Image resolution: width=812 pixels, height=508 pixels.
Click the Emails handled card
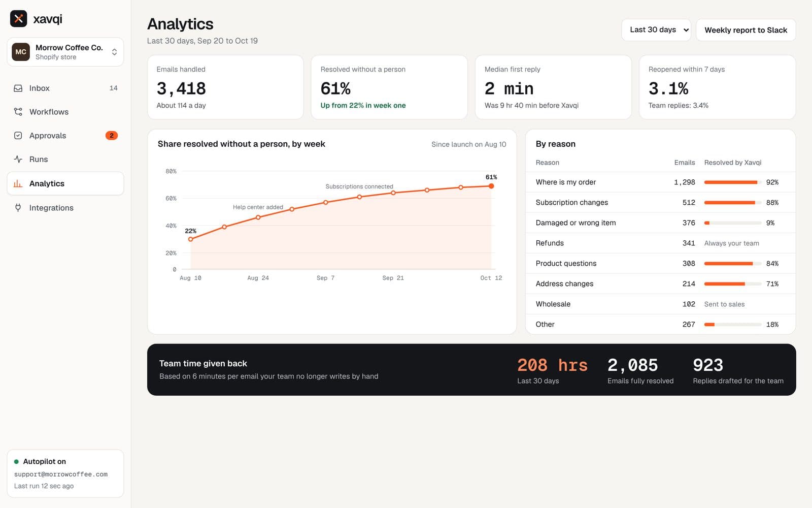pos(225,87)
